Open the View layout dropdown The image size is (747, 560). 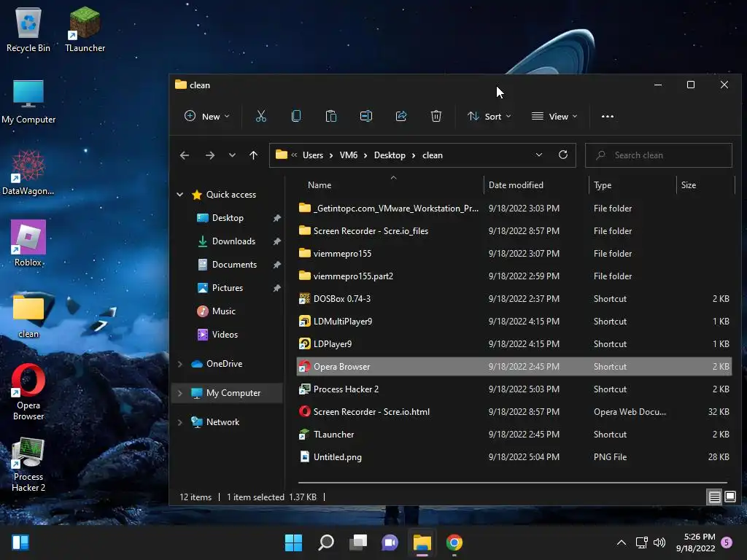coord(554,116)
